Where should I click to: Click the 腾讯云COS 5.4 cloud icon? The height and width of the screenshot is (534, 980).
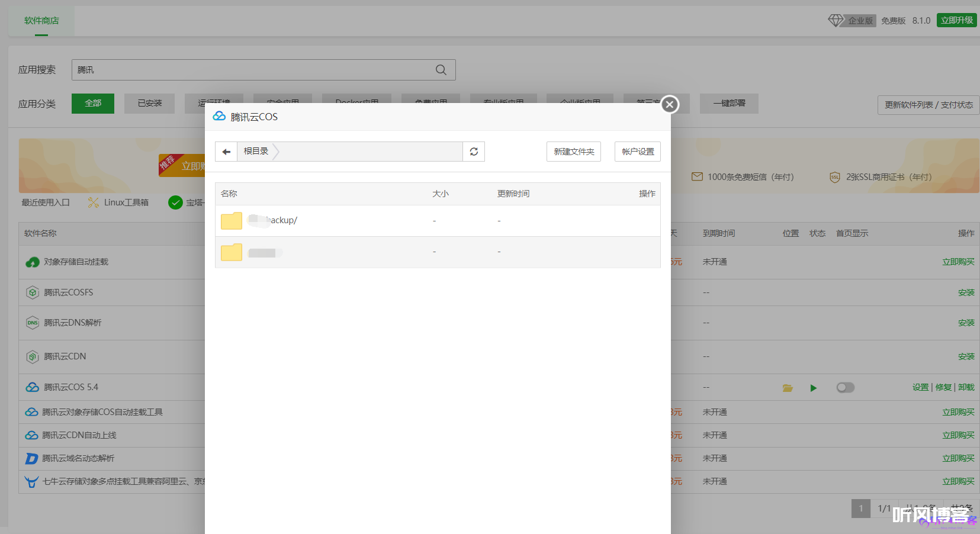click(x=33, y=387)
